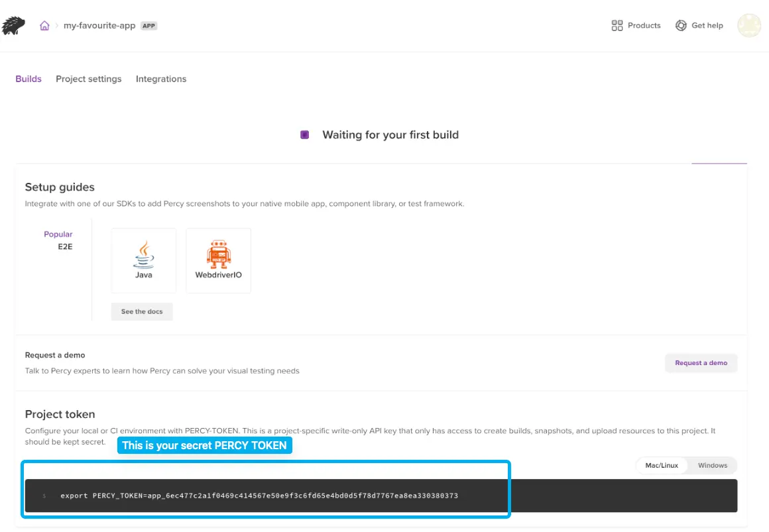Select the Java SDK icon
Screen dimensions: 769x532
click(x=144, y=254)
